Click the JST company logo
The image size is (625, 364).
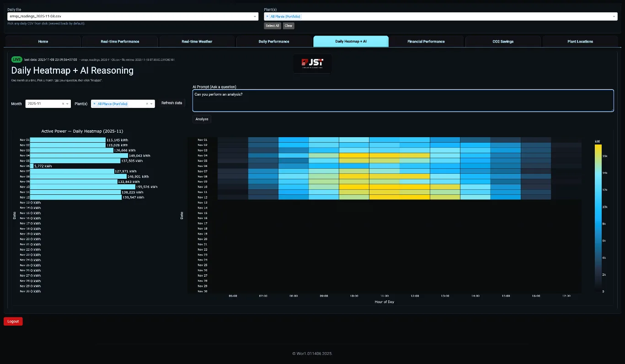[x=312, y=63]
